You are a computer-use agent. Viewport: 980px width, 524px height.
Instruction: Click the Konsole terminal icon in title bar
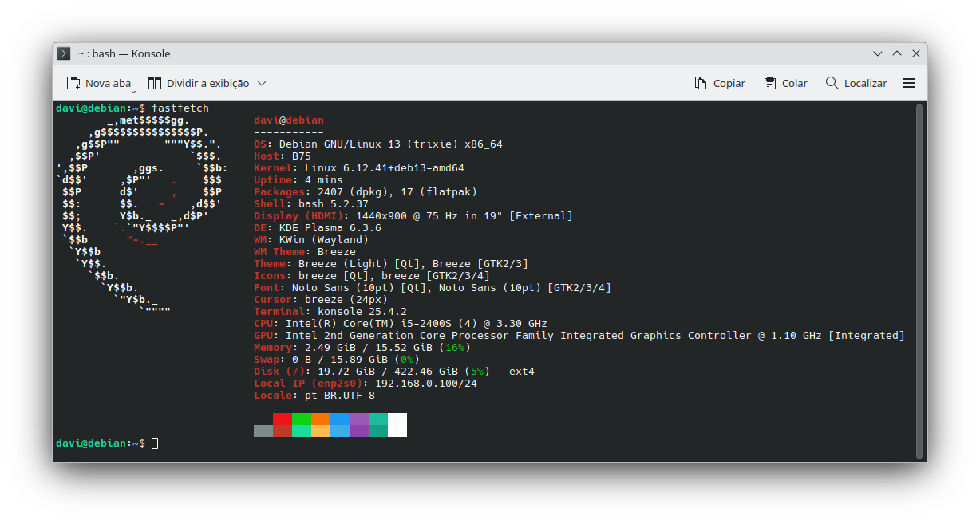[x=64, y=53]
